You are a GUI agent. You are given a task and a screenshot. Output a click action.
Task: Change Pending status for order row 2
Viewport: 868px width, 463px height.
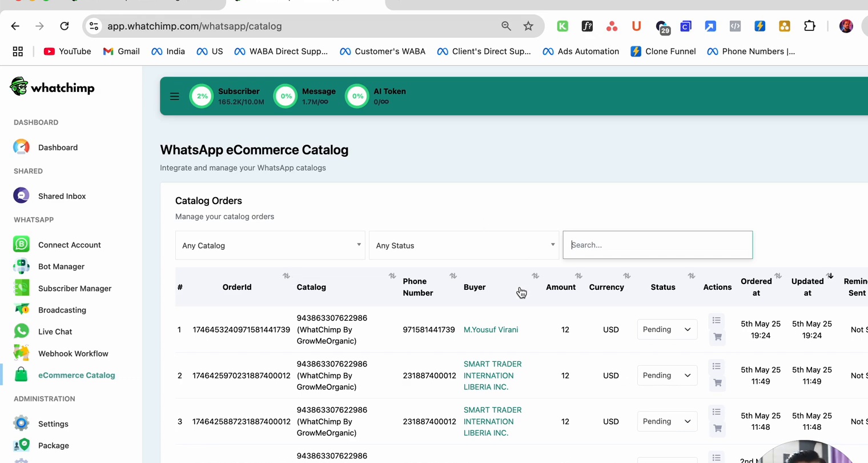pos(667,376)
